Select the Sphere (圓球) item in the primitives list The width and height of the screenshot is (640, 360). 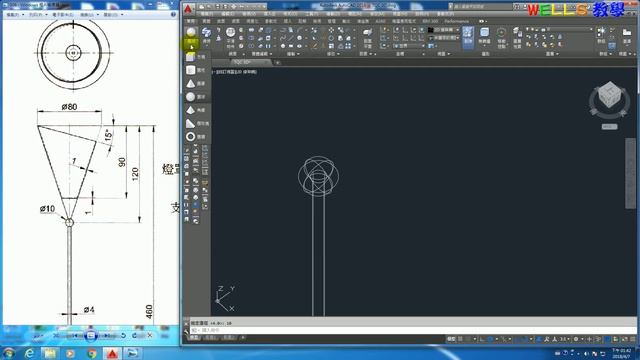(196, 97)
